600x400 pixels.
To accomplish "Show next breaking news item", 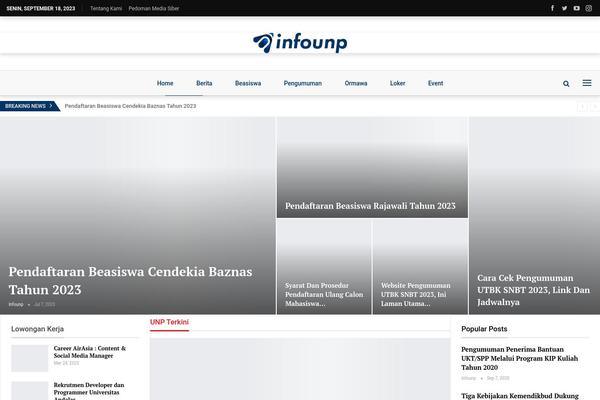I will (594, 106).
